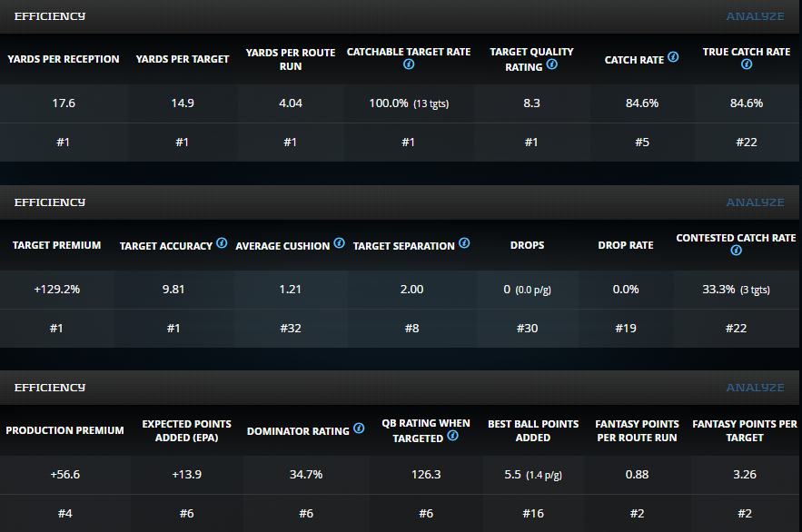Open info for QB Rating When Targeted
This screenshot has height=532, width=802.
[452, 436]
